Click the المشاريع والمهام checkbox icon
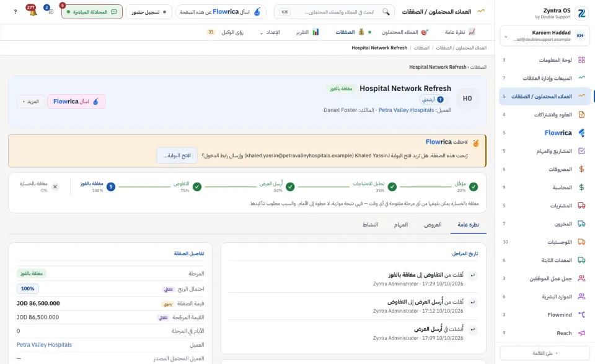595x364 pixels. click(x=581, y=151)
